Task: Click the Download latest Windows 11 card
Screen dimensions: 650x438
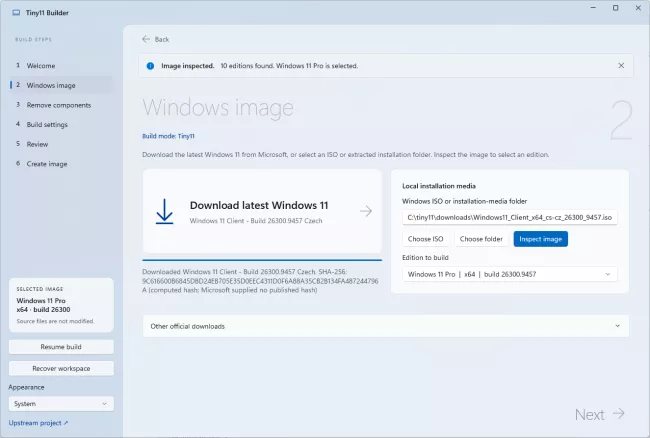Action: click(x=262, y=211)
